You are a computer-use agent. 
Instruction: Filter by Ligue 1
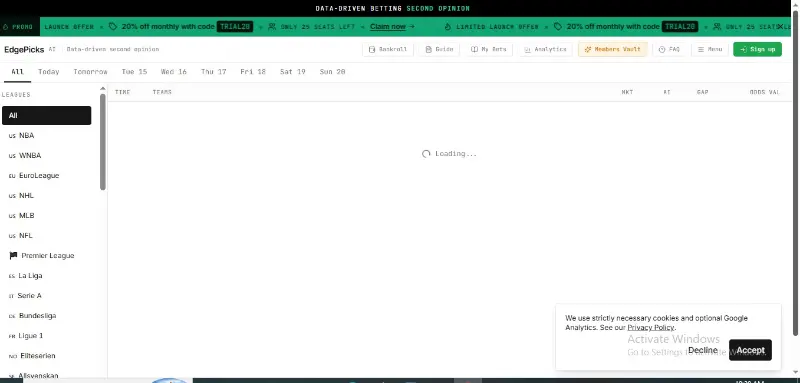click(x=46, y=336)
